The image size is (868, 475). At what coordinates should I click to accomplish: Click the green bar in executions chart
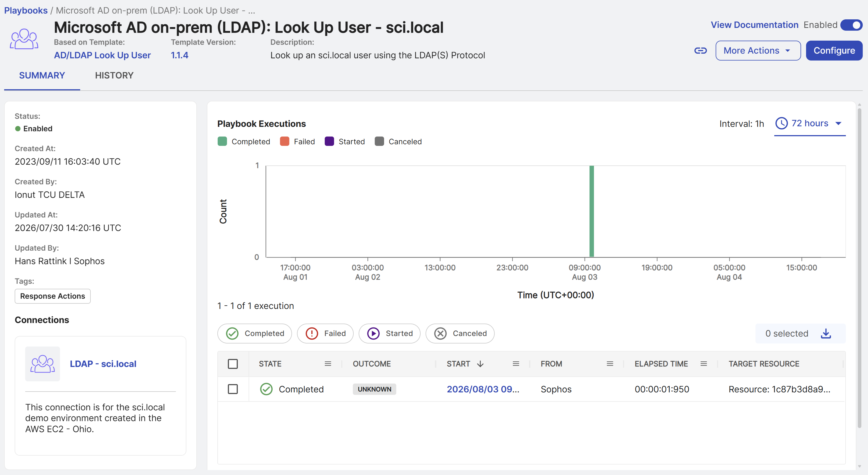tap(591, 211)
